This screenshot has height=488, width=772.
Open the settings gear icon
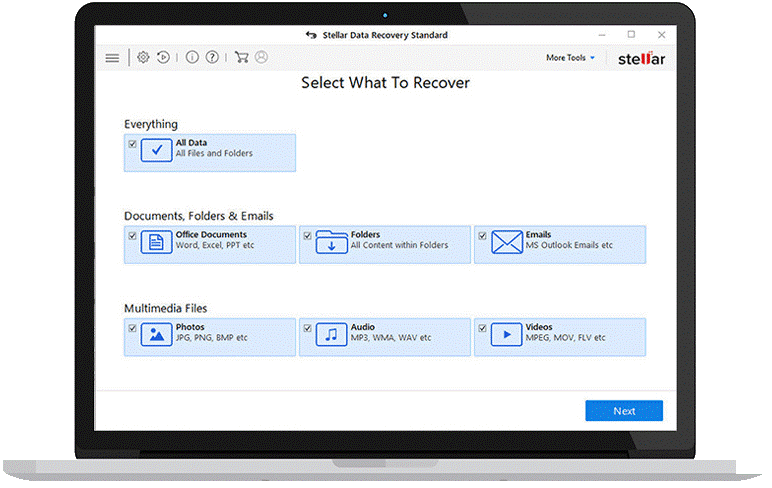coord(143,58)
